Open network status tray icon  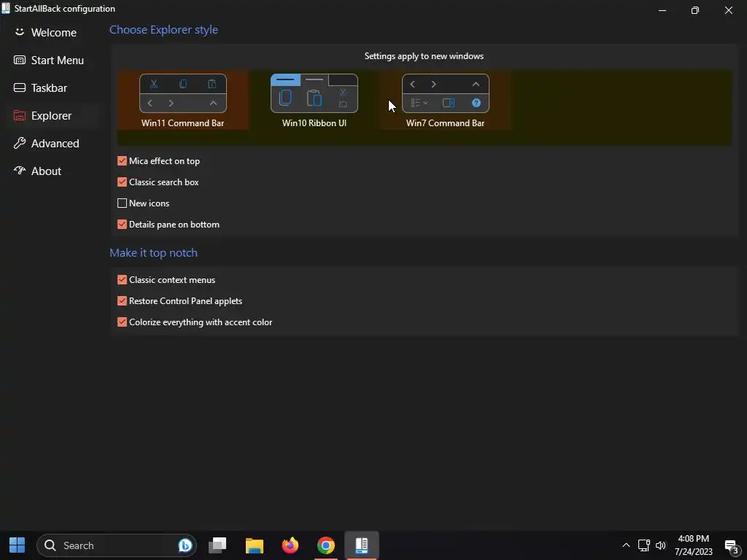coord(644,545)
